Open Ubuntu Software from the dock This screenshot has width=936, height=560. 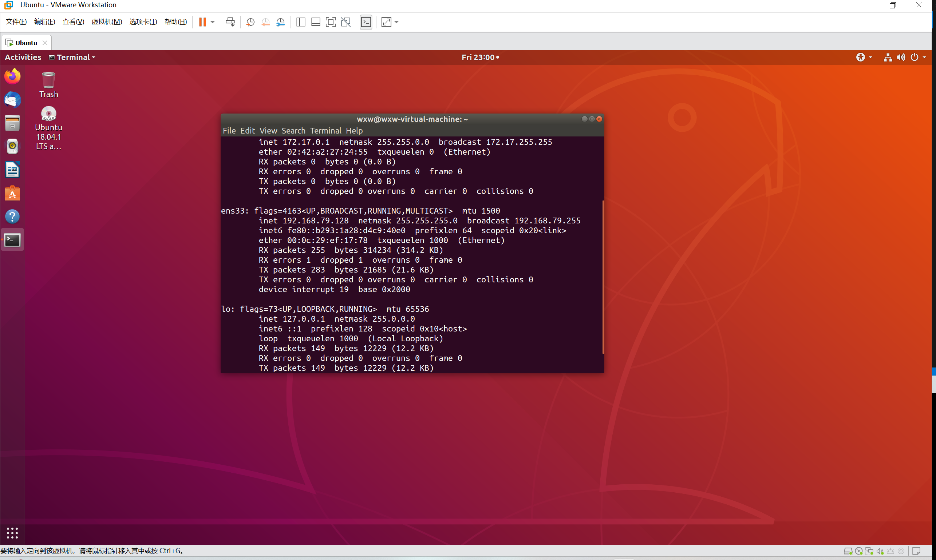point(12,193)
